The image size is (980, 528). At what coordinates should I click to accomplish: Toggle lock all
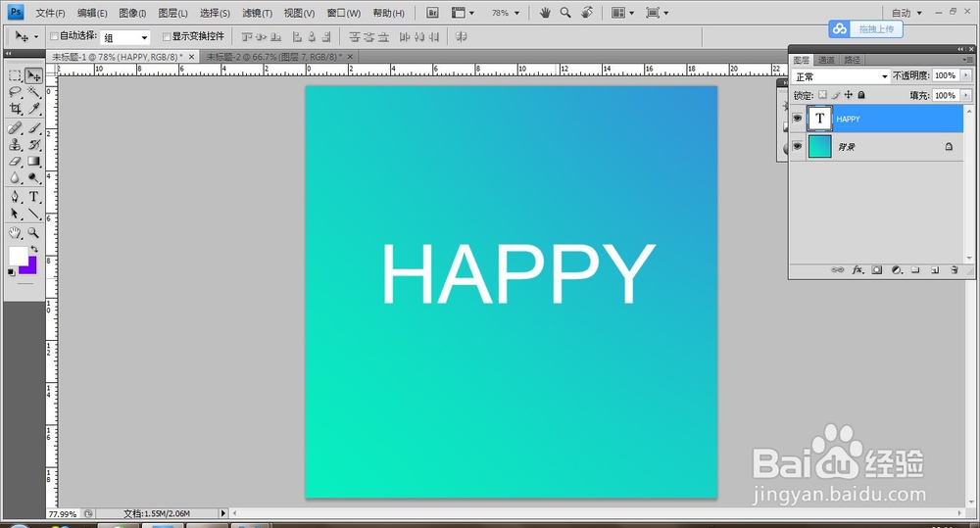pyautogui.click(x=861, y=95)
